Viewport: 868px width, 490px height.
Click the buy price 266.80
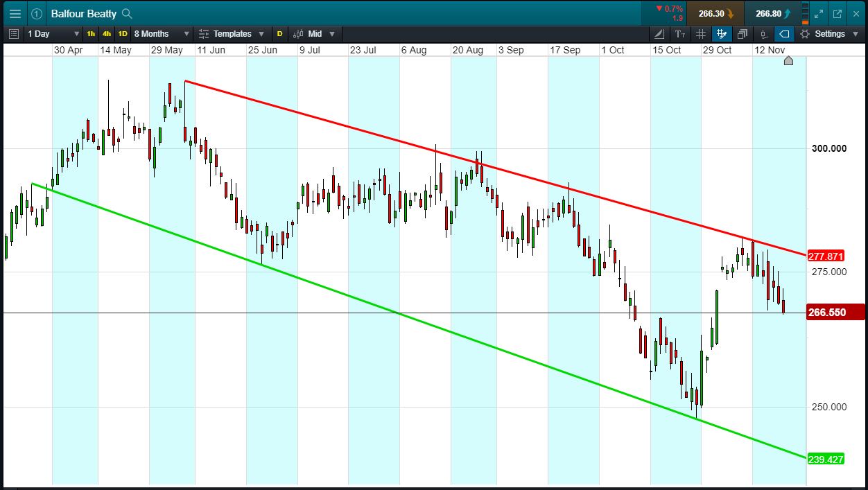(772, 13)
